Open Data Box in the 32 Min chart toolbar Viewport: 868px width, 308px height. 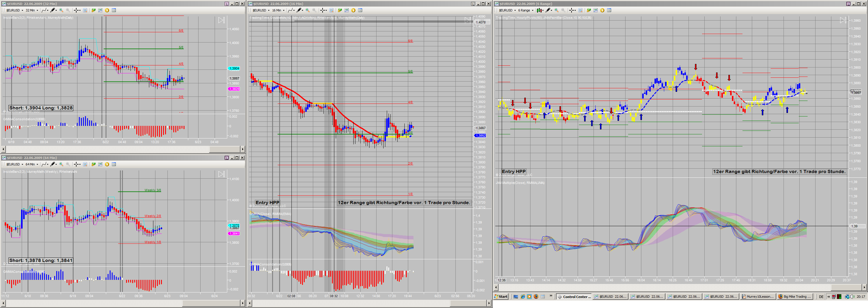(x=85, y=11)
